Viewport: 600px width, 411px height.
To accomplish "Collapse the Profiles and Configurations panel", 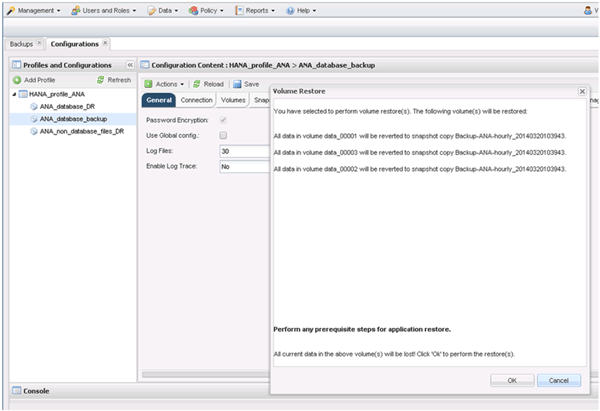I will point(128,64).
